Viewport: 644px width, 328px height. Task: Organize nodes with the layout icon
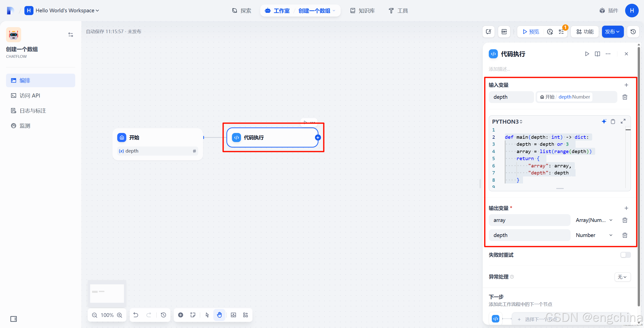(x=246, y=315)
